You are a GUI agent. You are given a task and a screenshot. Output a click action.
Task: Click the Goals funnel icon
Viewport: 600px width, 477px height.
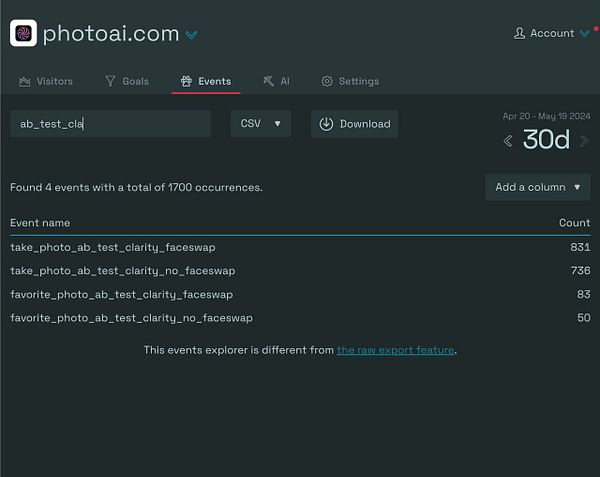(x=110, y=81)
